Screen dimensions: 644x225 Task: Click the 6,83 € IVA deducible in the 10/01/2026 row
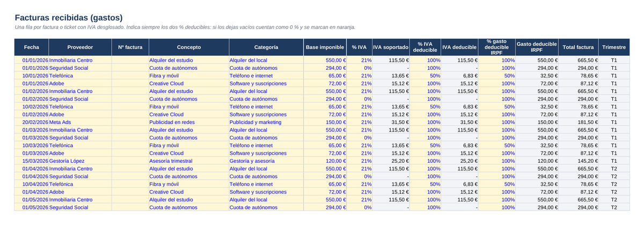pos(460,76)
